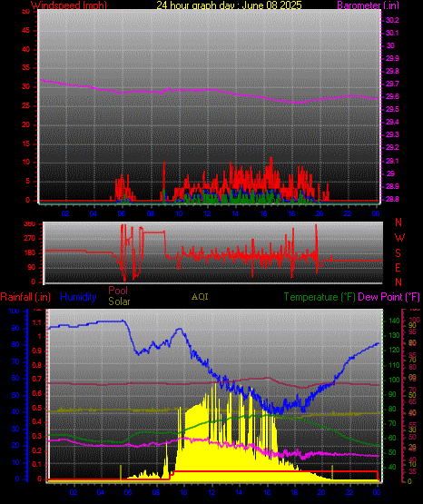Select the 29.5 barometer axis value
The height and width of the screenshot is (504, 423).
tap(392, 110)
